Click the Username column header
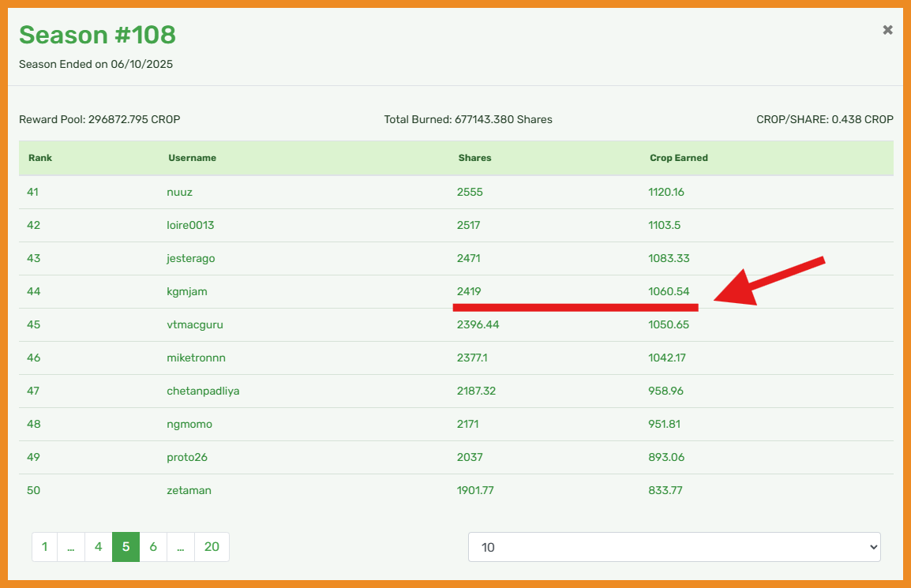 192,158
